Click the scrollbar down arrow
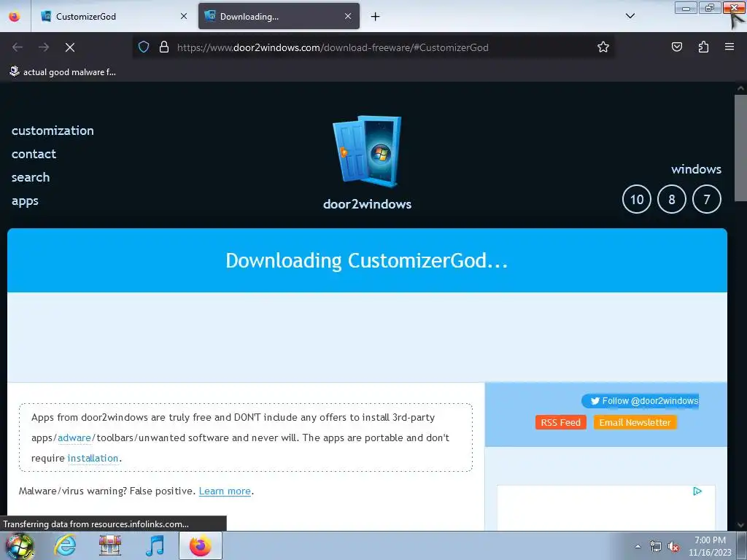 741,525
